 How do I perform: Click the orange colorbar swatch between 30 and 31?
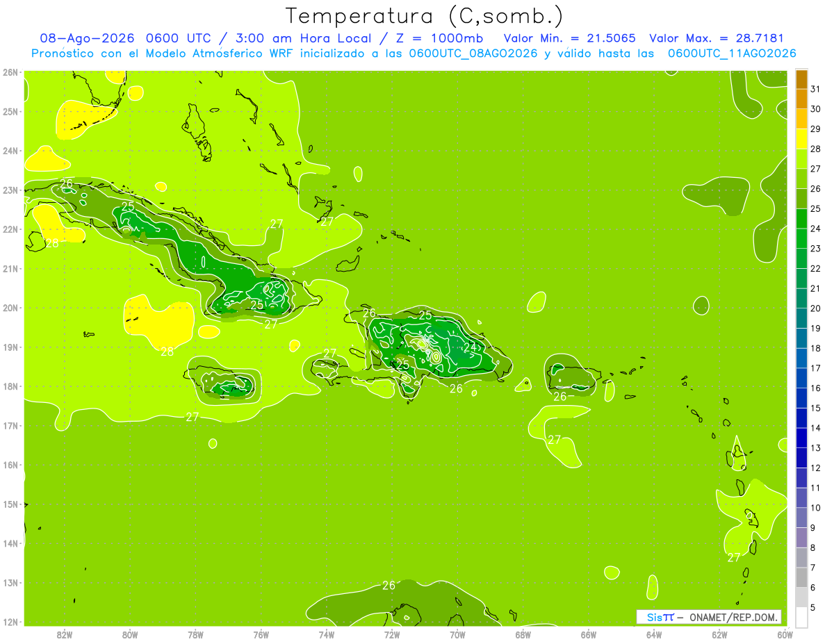coord(801,99)
